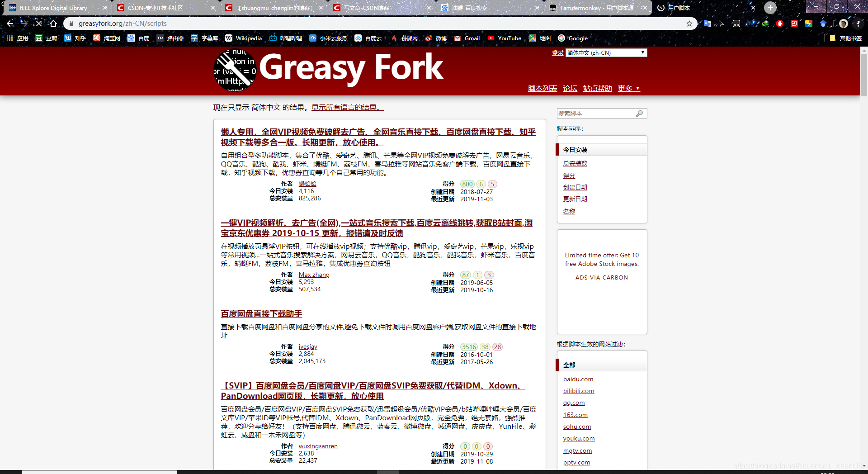Stop loading the page with X button

click(x=38, y=24)
